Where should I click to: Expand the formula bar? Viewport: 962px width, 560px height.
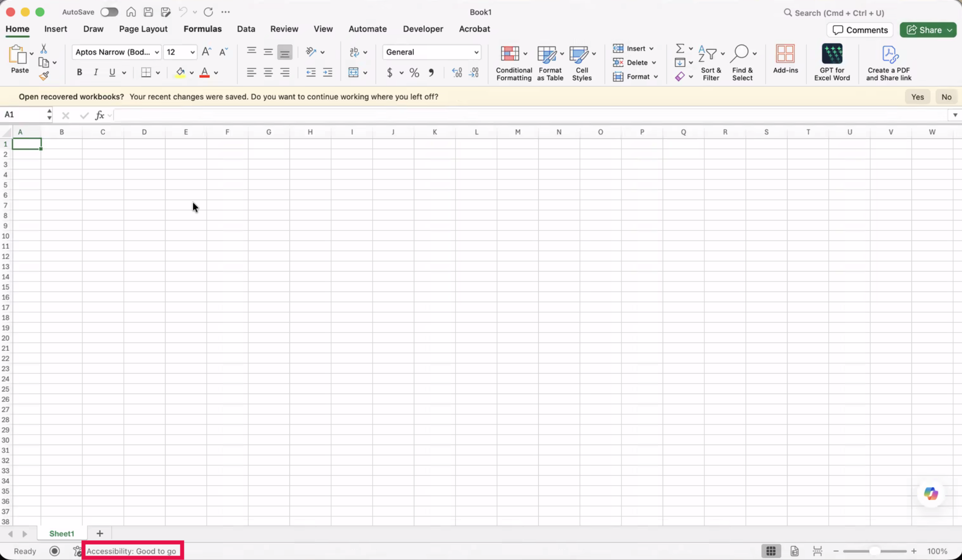(x=955, y=115)
